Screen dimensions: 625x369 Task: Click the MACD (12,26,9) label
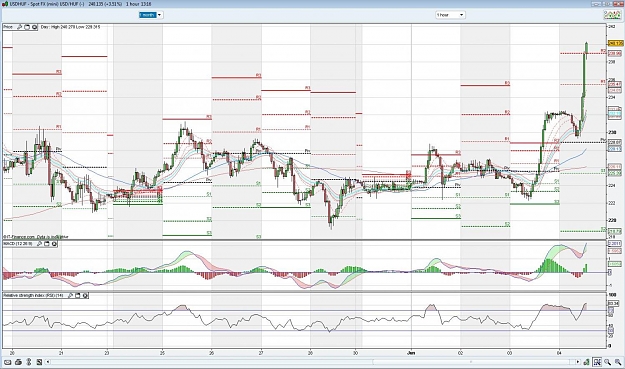coord(18,243)
